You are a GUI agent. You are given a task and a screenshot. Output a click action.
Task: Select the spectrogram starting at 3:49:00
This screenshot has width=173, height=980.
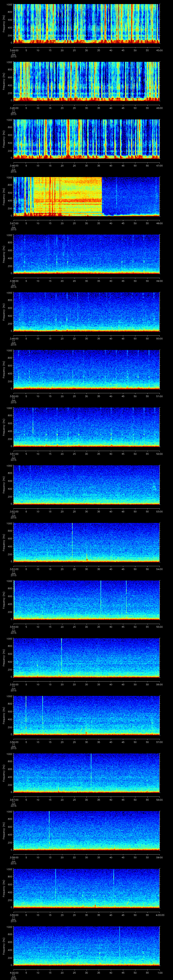[87, 312]
